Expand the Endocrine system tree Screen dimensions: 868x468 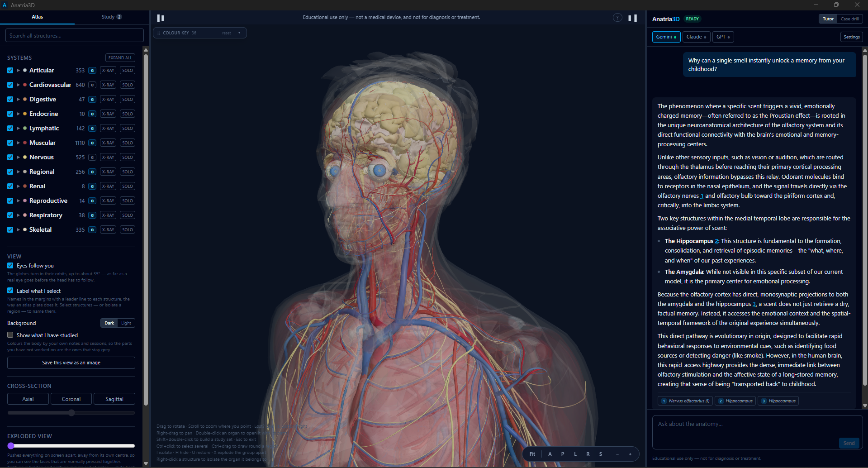18,114
